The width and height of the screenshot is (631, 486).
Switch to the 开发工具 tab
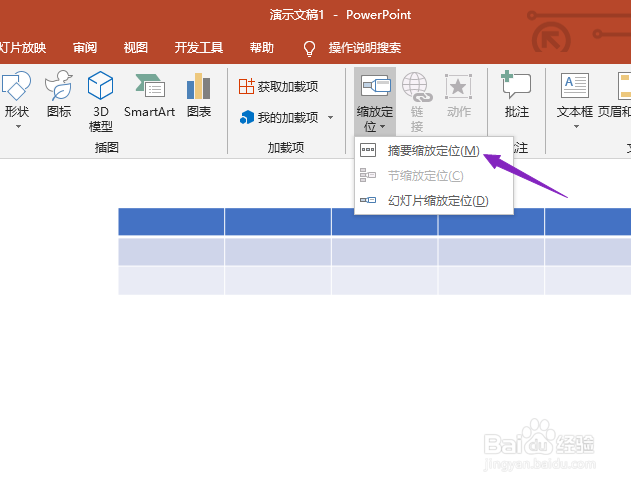199,47
